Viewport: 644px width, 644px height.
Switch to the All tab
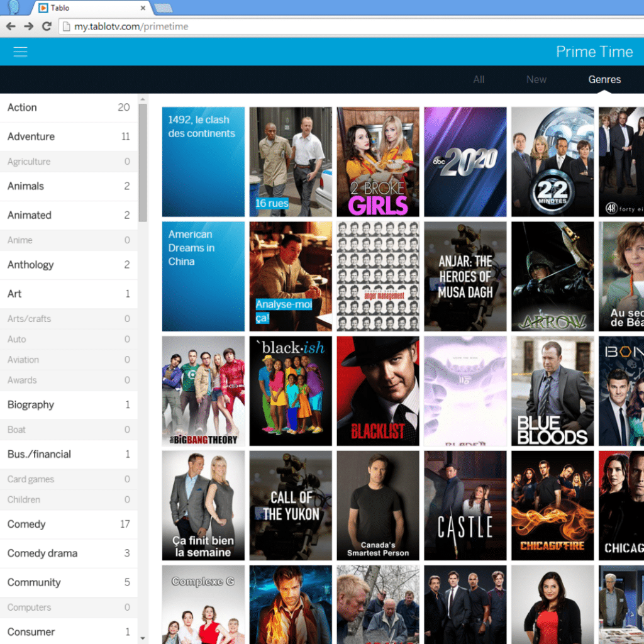click(x=479, y=80)
